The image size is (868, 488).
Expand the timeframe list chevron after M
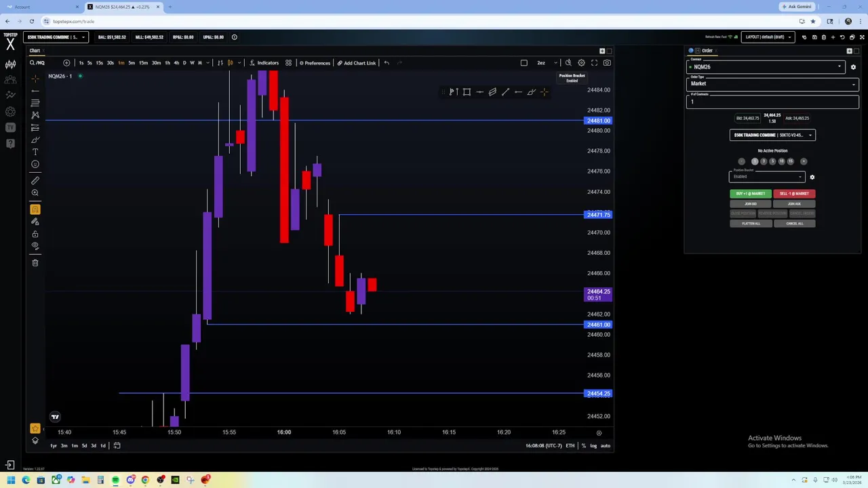click(208, 63)
